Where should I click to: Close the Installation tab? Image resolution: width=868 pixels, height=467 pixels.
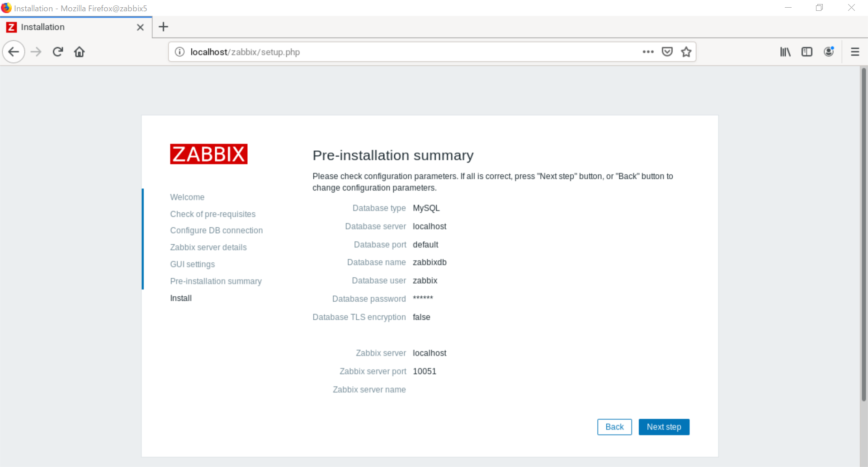pyautogui.click(x=140, y=27)
